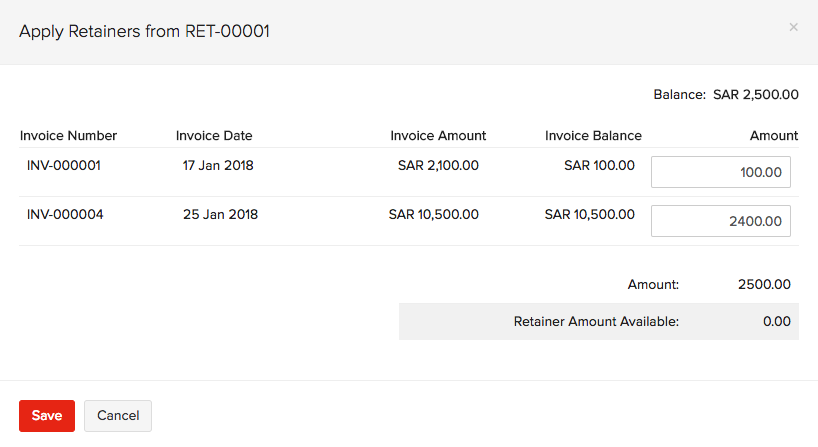Click the total Amount 2500.00 value
Image resolution: width=818 pixels, height=447 pixels.
[764, 284]
